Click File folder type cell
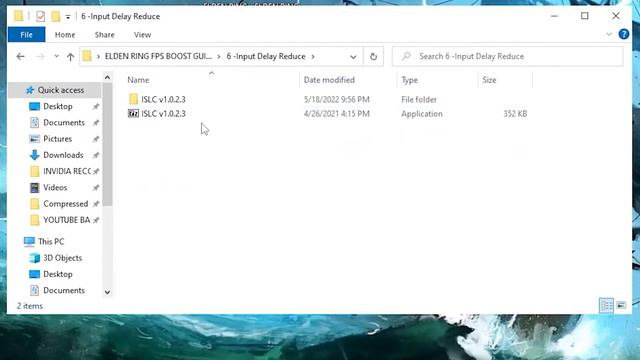 419,99
